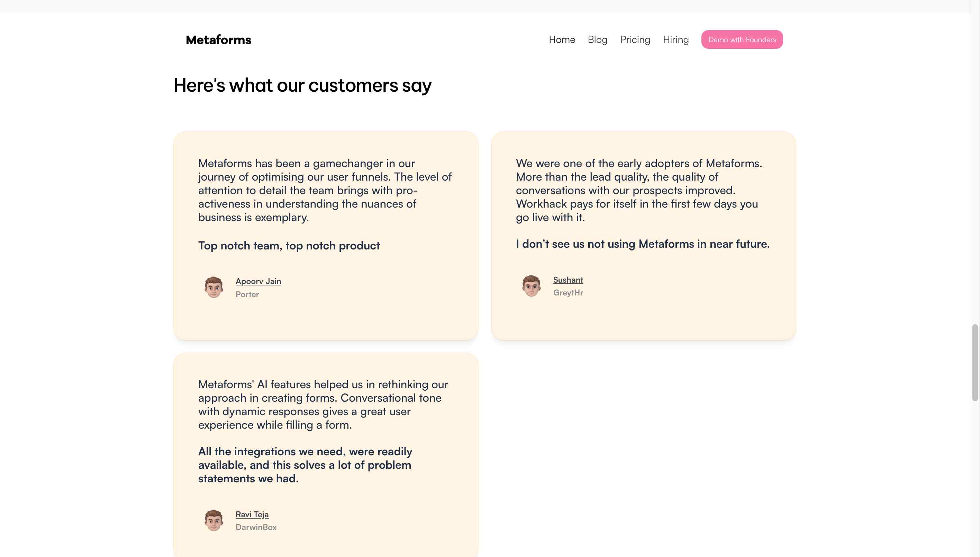Click Apoorv Jain's avatar image

tap(214, 287)
